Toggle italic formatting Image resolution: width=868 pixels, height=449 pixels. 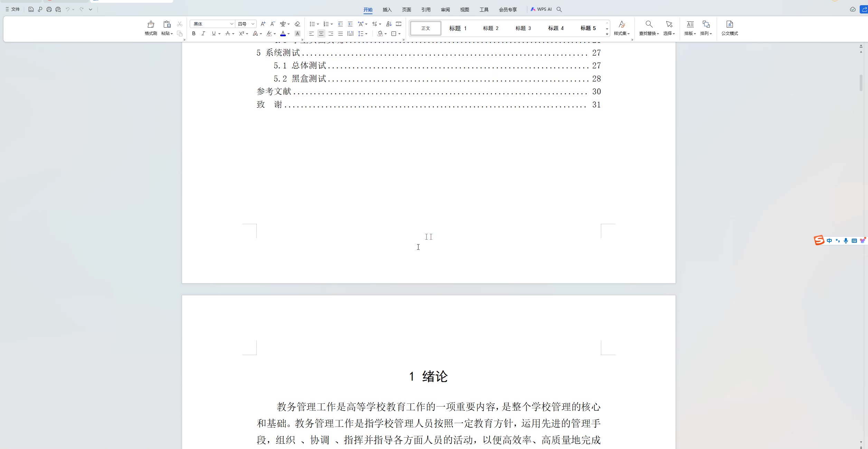pyautogui.click(x=203, y=34)
